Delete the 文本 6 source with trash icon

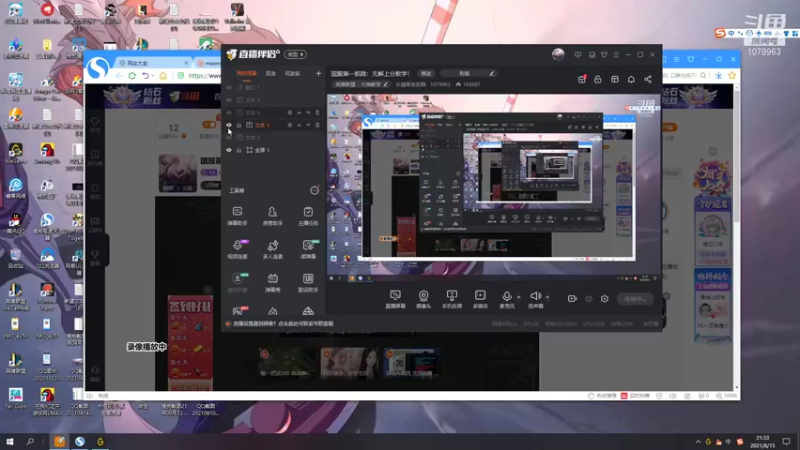[x=317, y=112]
